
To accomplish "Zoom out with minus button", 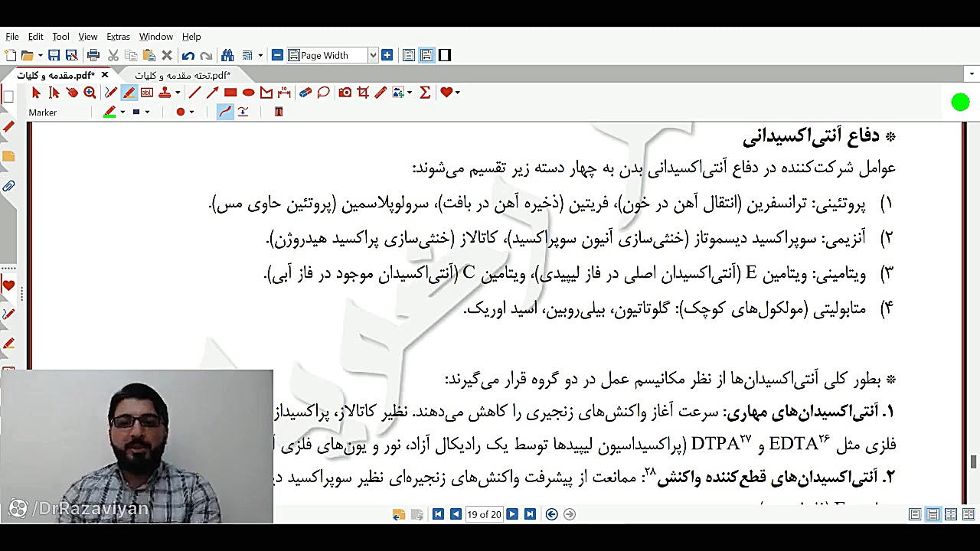I will click(x=277, y=55).
